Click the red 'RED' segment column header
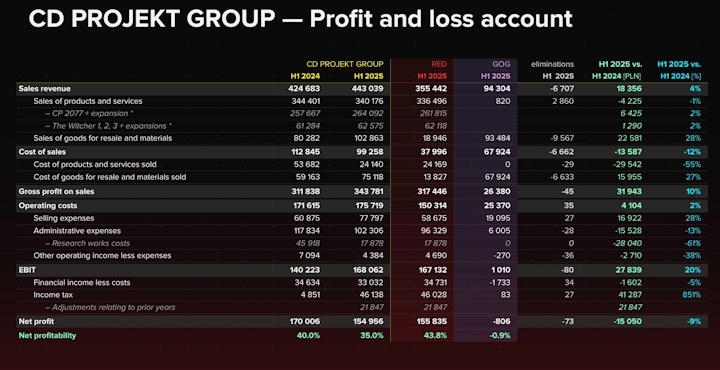 tap(439, 64)
